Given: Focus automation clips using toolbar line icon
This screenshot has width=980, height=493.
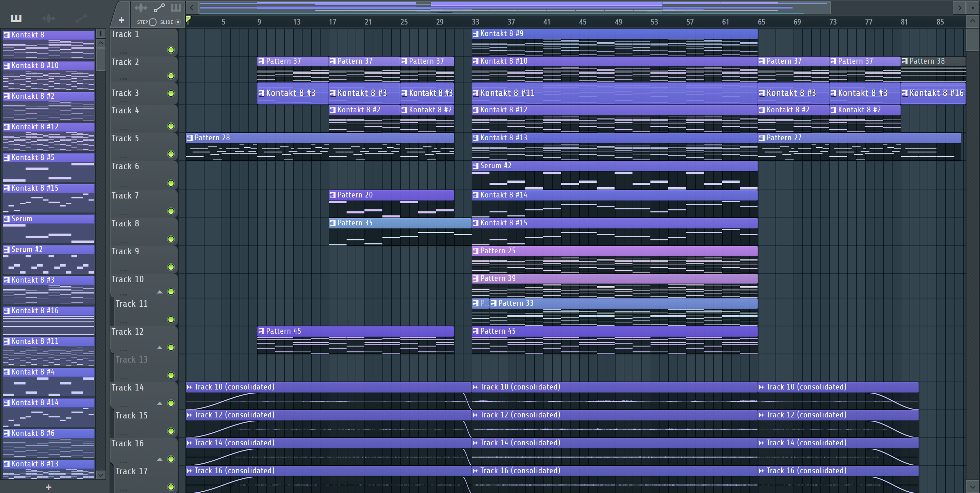Looking at the screenshot, I should [x=159, y=7].
